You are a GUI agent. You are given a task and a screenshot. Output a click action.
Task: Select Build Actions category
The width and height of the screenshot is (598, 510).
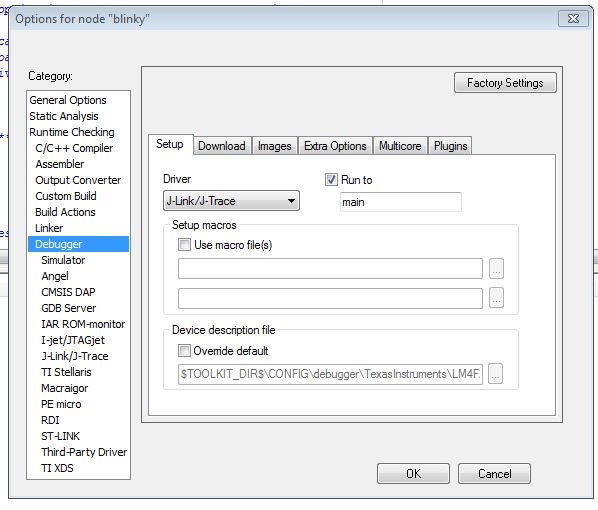point(78,212)
